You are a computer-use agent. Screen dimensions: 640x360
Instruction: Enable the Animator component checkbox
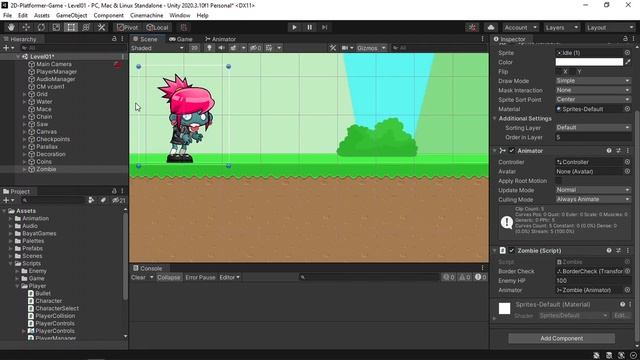pyautogui.click(x=512, y=151)
